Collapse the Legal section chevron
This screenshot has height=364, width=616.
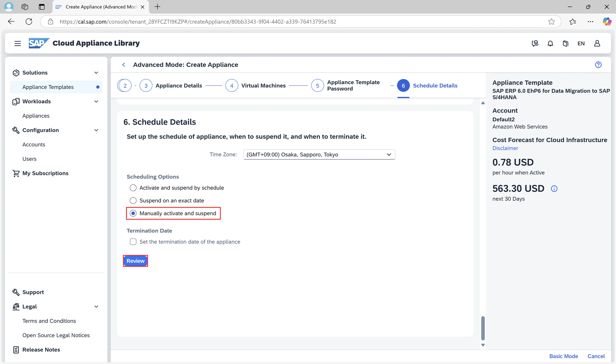[96, 307]
